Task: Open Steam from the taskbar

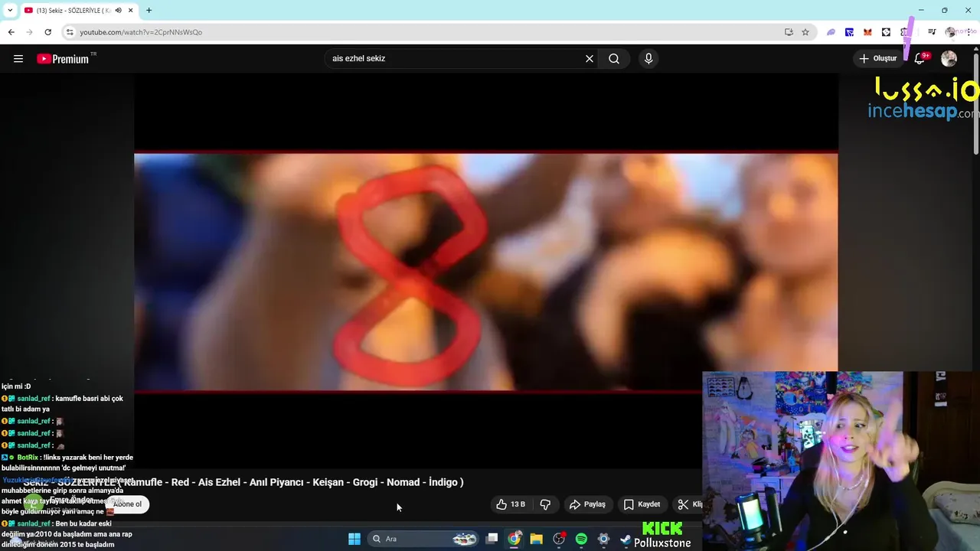Action: 626,539
